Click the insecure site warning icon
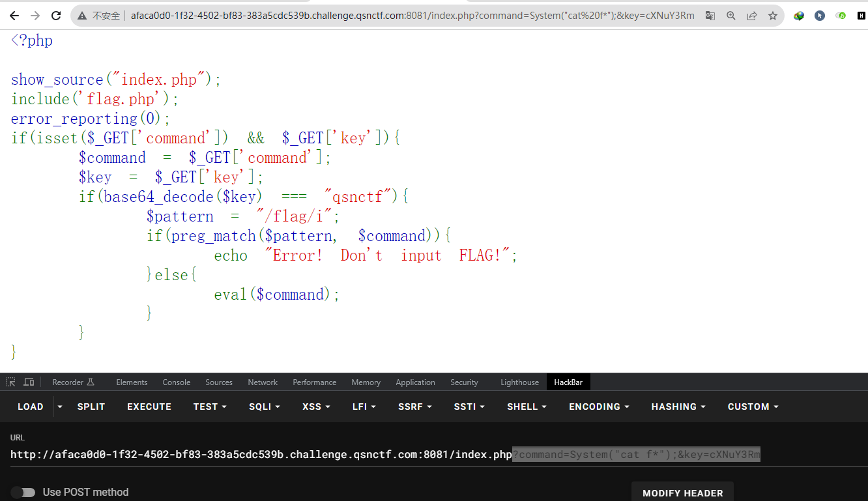 pos(83,16)
